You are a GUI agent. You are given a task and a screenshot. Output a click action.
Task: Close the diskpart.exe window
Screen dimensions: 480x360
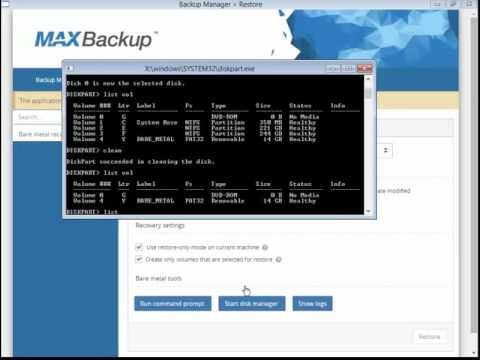tap(364, 68)
